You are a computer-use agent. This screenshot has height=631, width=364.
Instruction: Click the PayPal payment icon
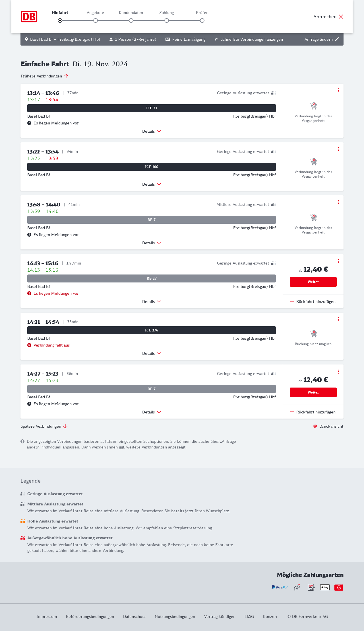280,587
